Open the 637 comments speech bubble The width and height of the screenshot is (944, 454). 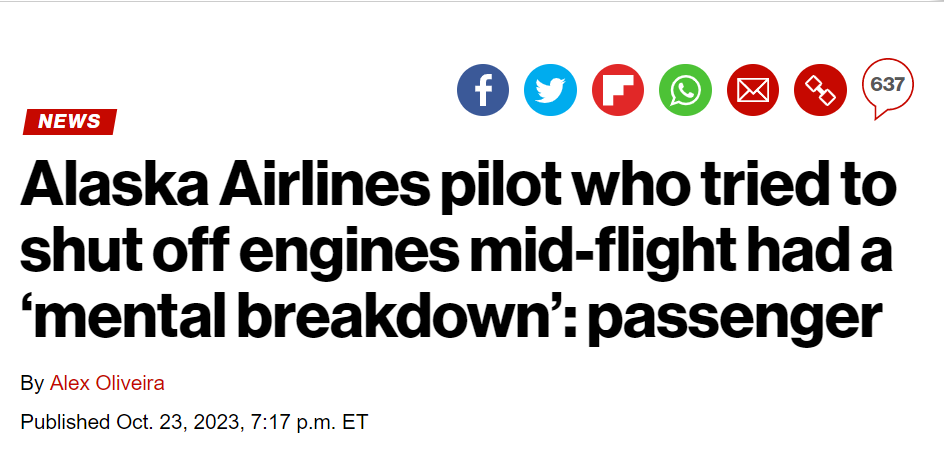click(x=888, y=88)
